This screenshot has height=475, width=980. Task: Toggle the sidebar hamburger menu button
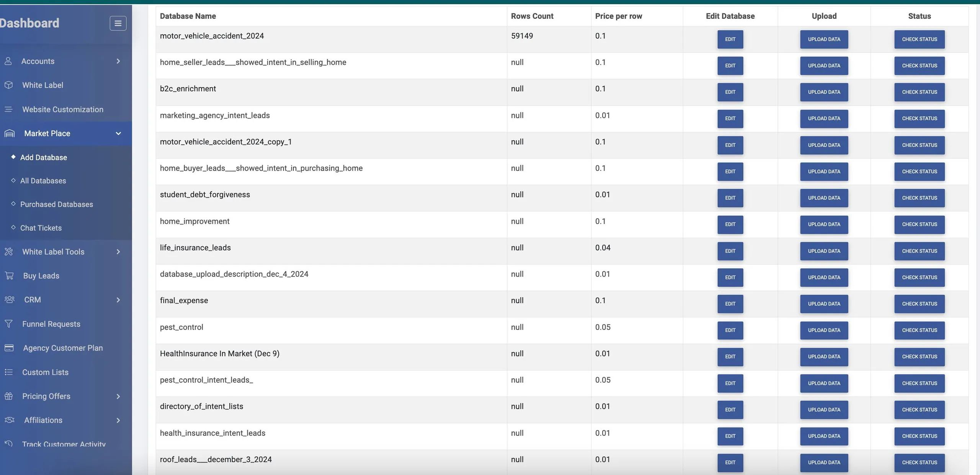pos(118,23)
